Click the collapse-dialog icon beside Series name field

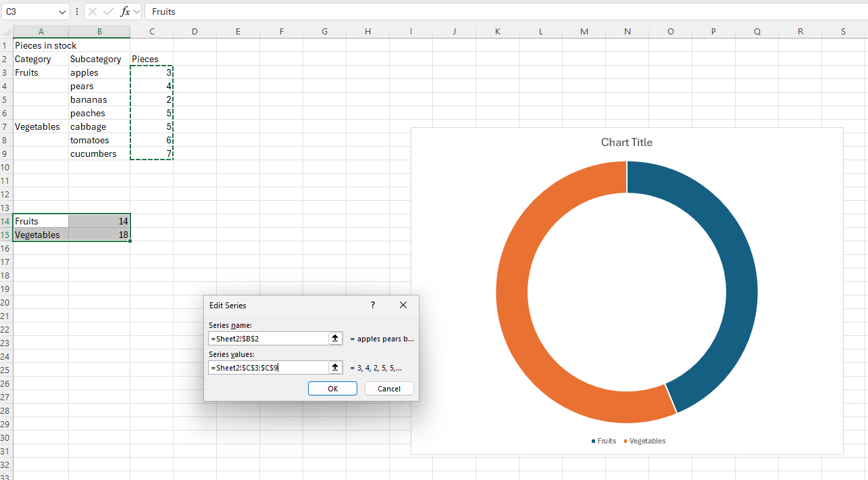[x=335, y=338]
